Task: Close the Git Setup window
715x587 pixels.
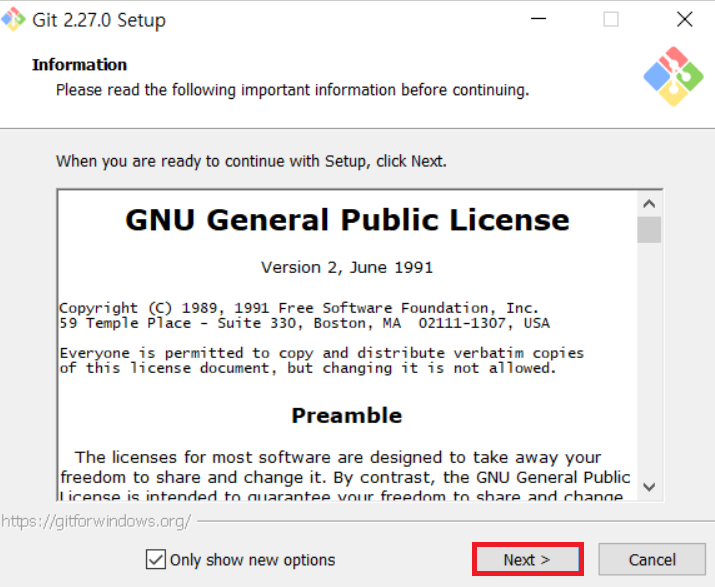Action: tap(684, 19)
